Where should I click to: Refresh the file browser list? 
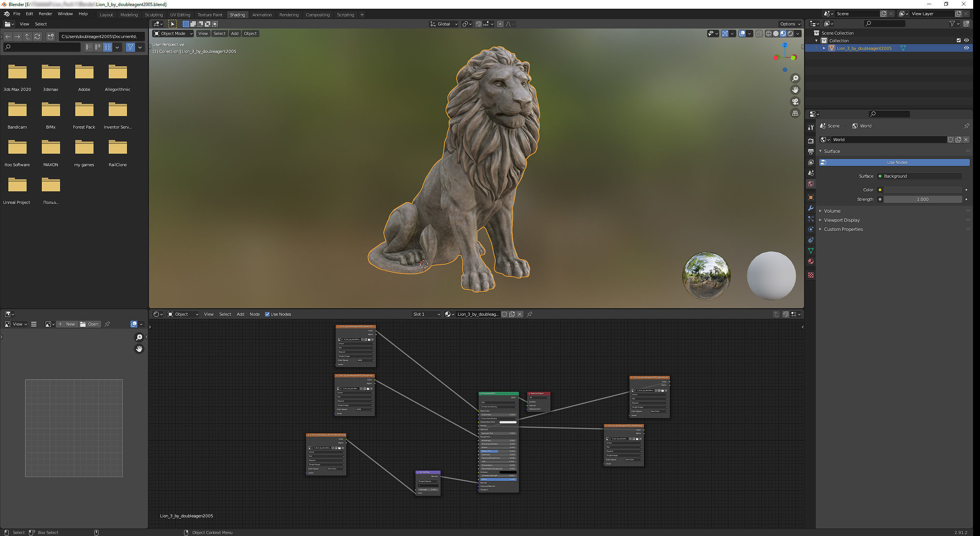tap(37, 37)
